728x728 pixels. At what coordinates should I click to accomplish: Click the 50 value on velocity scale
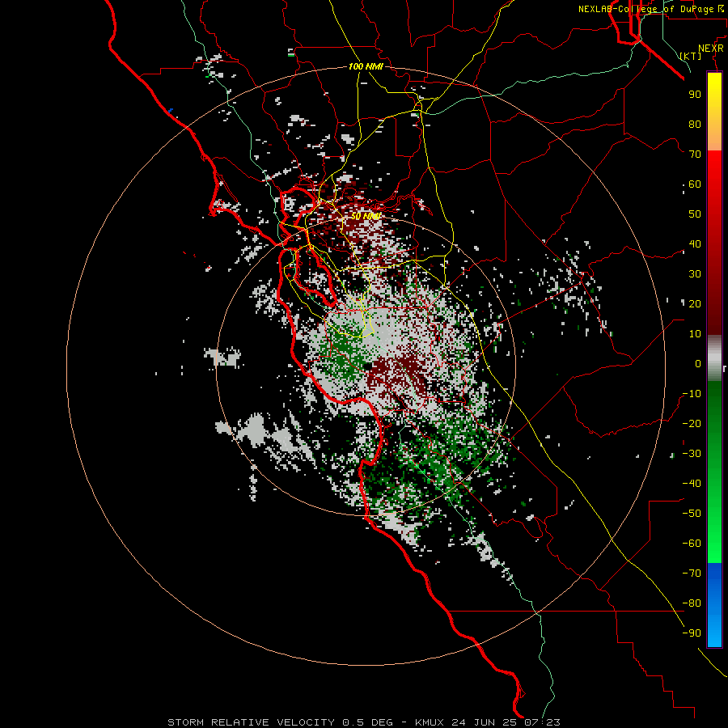(695, 214)
